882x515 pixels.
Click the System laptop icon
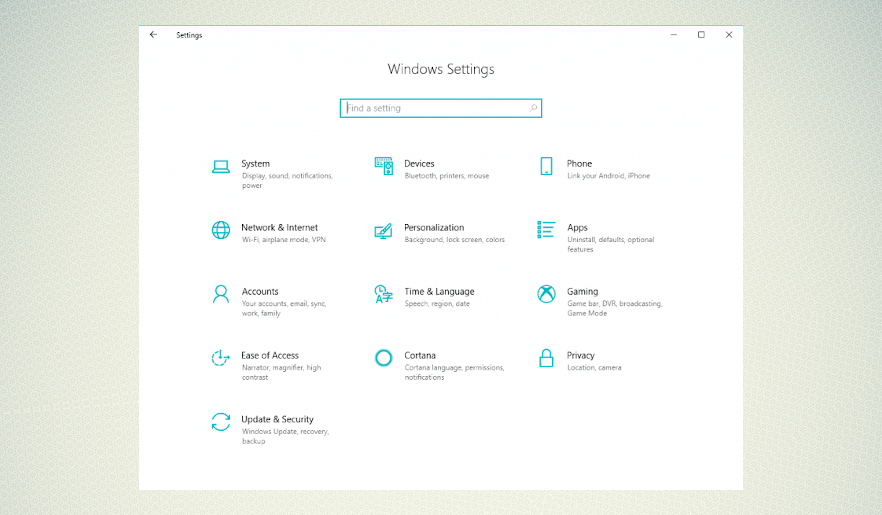221,167
